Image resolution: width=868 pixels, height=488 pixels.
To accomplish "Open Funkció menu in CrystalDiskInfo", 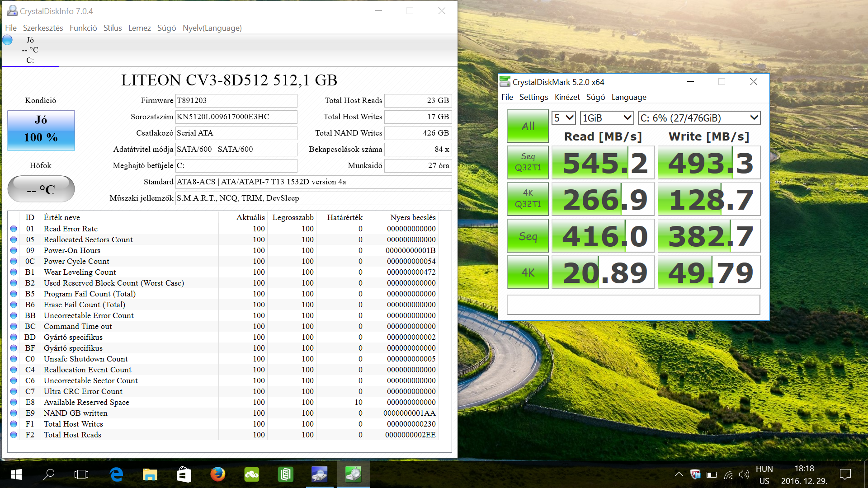I will (83, 28).
